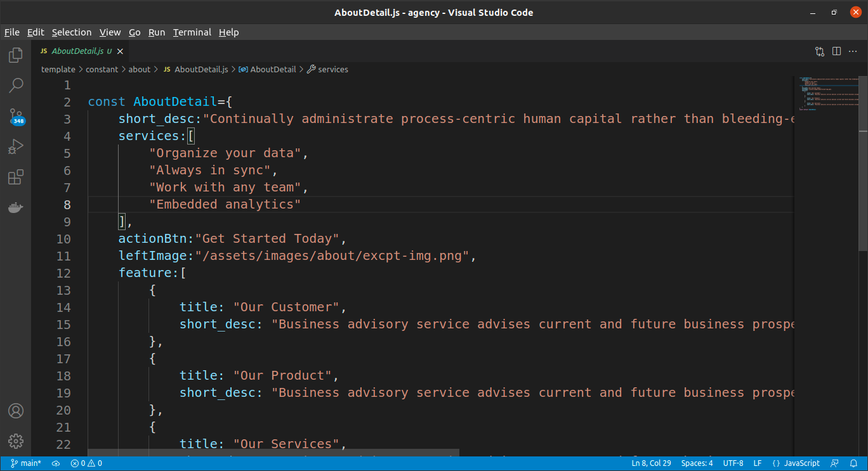The height and width of the screenshot is (471, 868).
Task: Click "Our Services" title value
Action: click(x=287, y=444)
